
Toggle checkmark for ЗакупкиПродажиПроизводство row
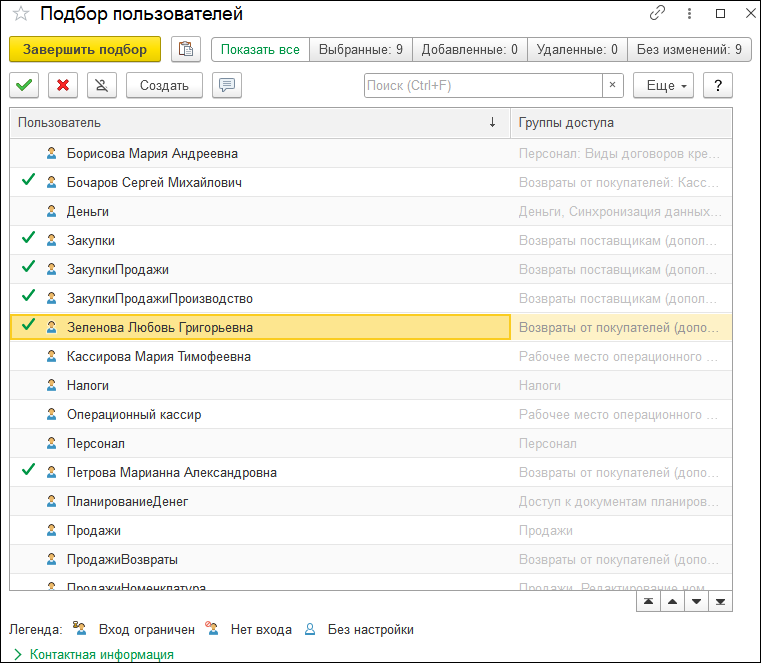[29, 296]
